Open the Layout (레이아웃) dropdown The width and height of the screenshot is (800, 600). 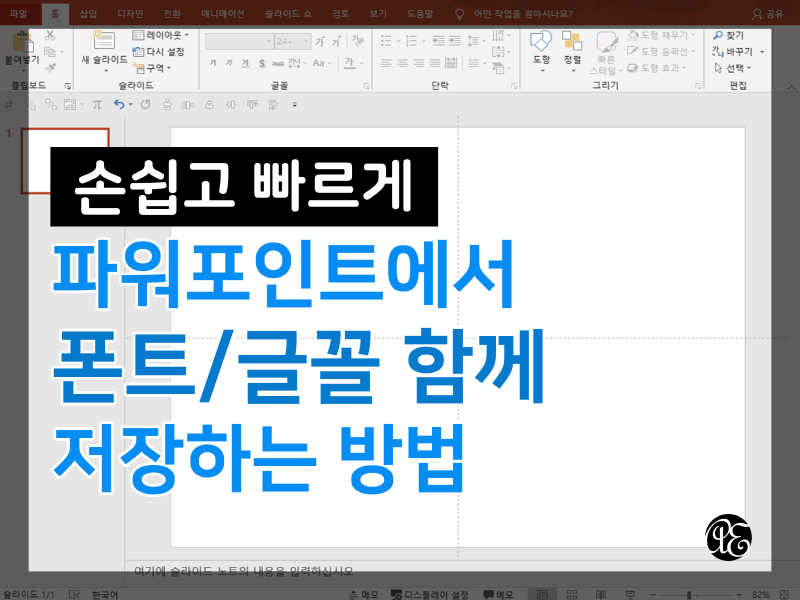160,35
